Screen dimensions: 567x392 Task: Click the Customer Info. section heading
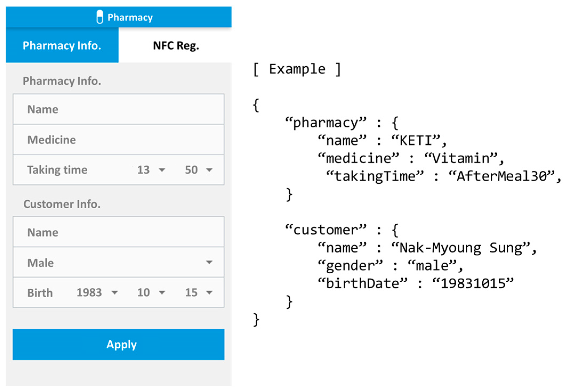pos(62,204)
